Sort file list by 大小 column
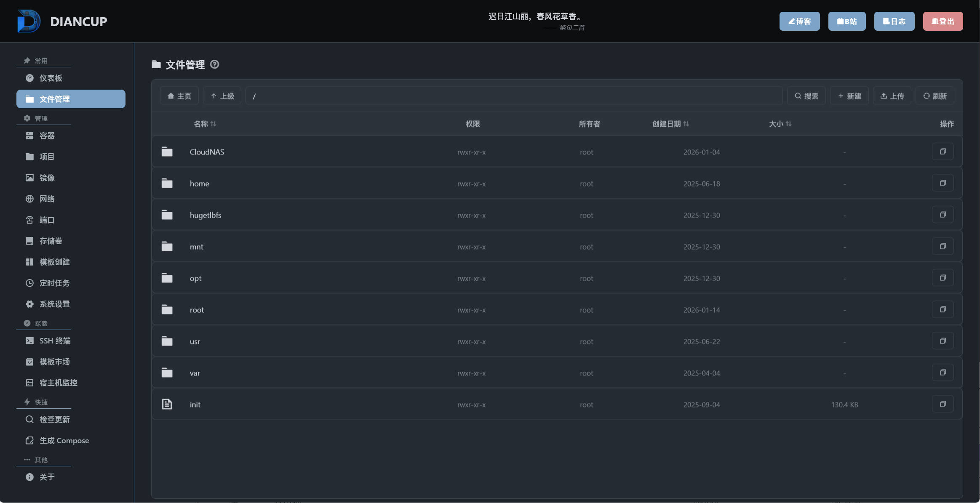 (780, 124)
